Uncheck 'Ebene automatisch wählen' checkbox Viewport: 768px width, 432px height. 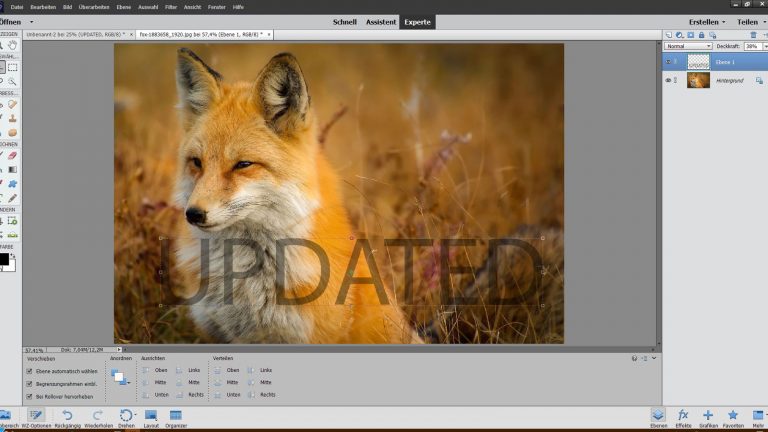29,370
